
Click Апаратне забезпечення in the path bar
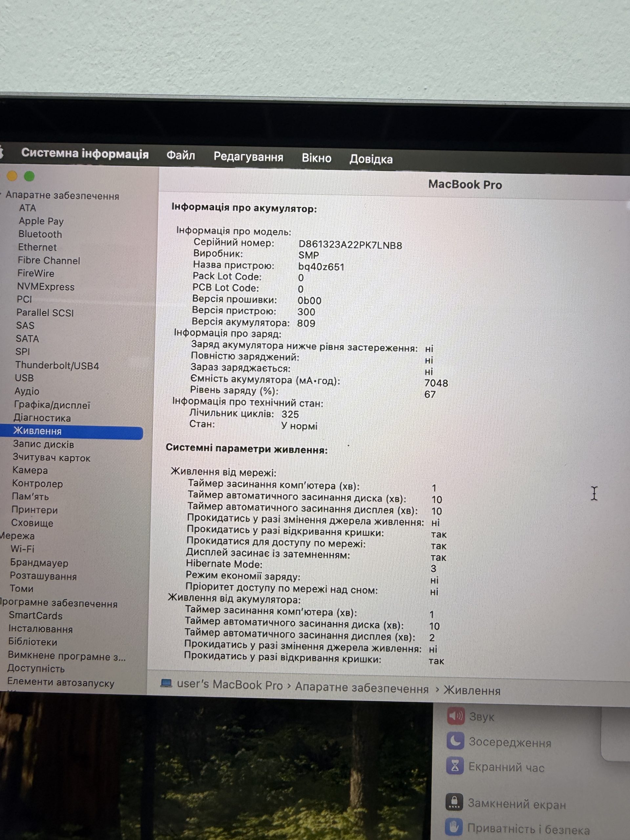(x=362, y=687)
